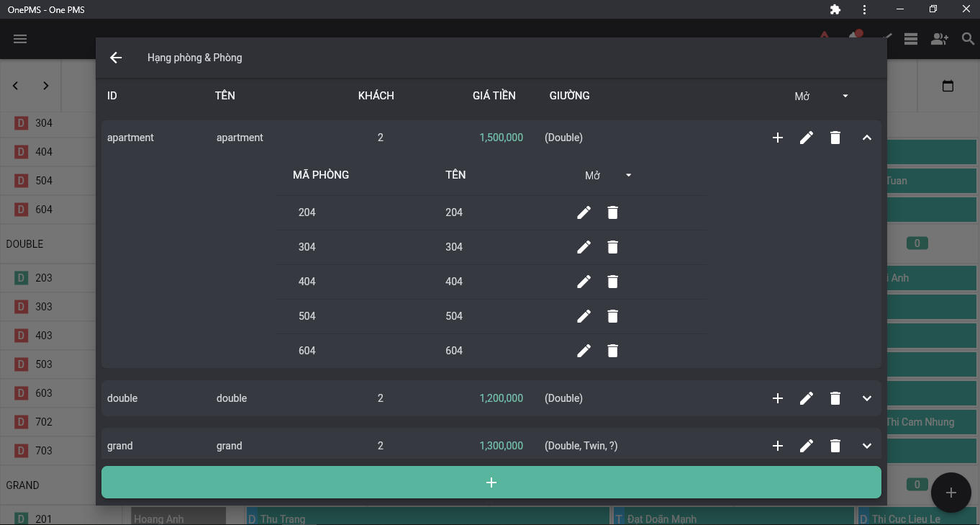The height and width of the screenshot is (525, 980).
Task: Delete room 504
Action: tap(613, 316)
